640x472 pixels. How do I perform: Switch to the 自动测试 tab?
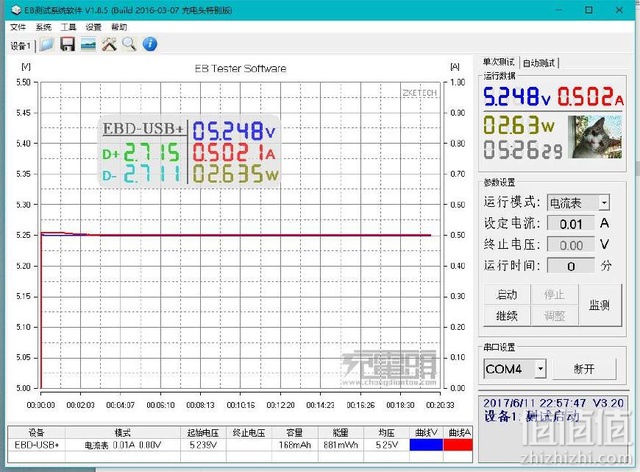click(539, 63)
